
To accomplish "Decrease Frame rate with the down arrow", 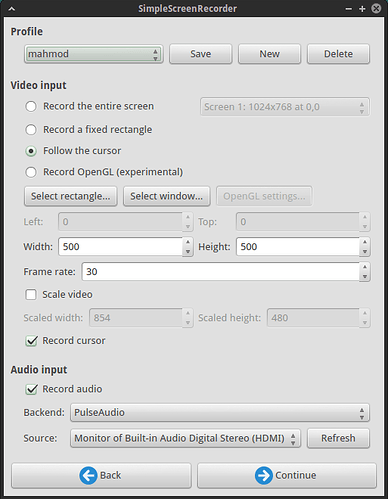I will tap(365, 277).
